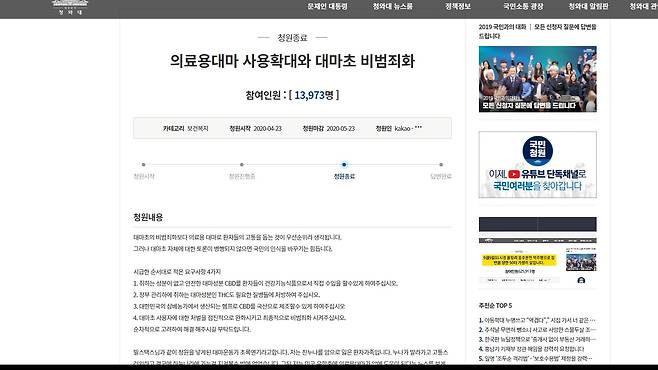Open the 청와대 알림판 menu
The height and width of the screenshot is (370, 658).
588,6
